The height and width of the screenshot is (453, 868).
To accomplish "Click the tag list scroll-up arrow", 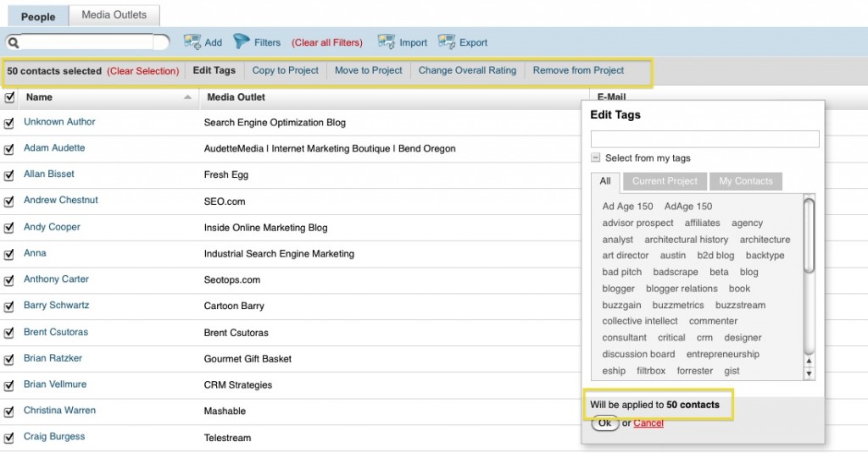I will [809, 362].
